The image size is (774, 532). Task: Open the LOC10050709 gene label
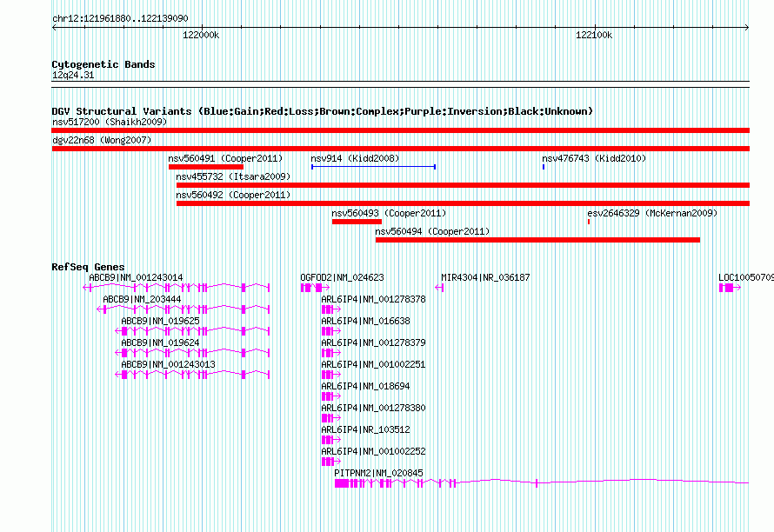point(746,278)
